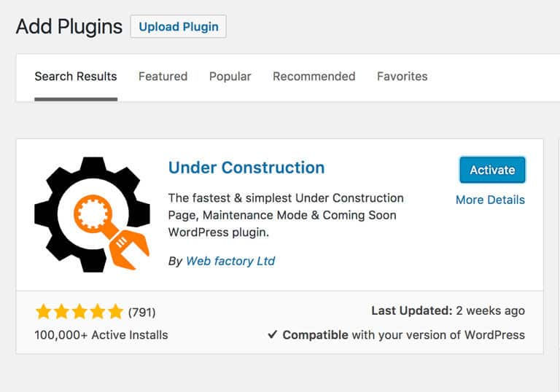Click the third rating star
Image resolution: width=560 pixels, height=392 pixels.
(79, 312)
